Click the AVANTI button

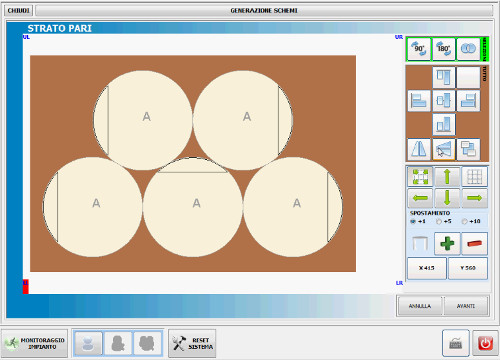pyautogui.click(x=466, y=306)
